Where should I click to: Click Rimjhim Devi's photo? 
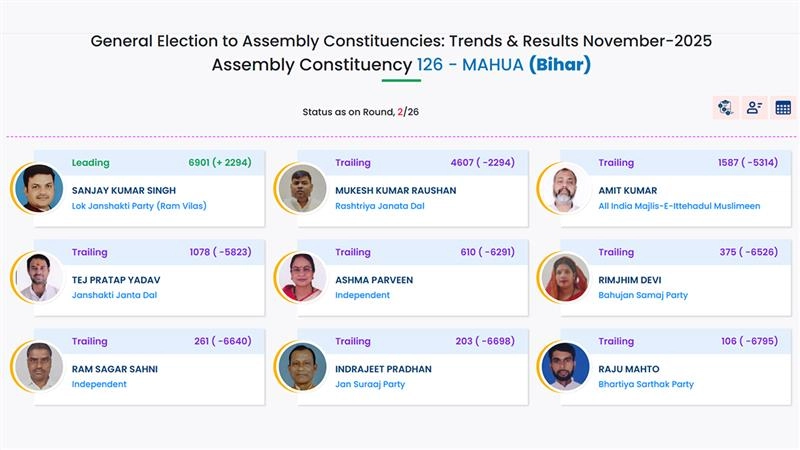(x=566, y=278)
